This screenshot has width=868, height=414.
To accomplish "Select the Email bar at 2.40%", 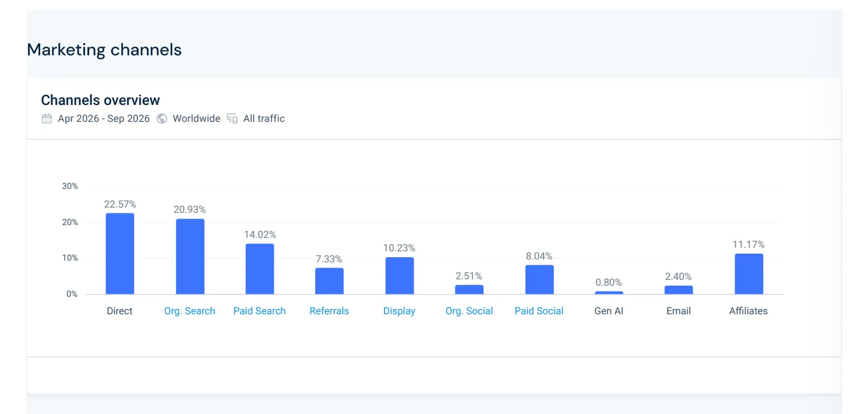I will click(679, 290).
